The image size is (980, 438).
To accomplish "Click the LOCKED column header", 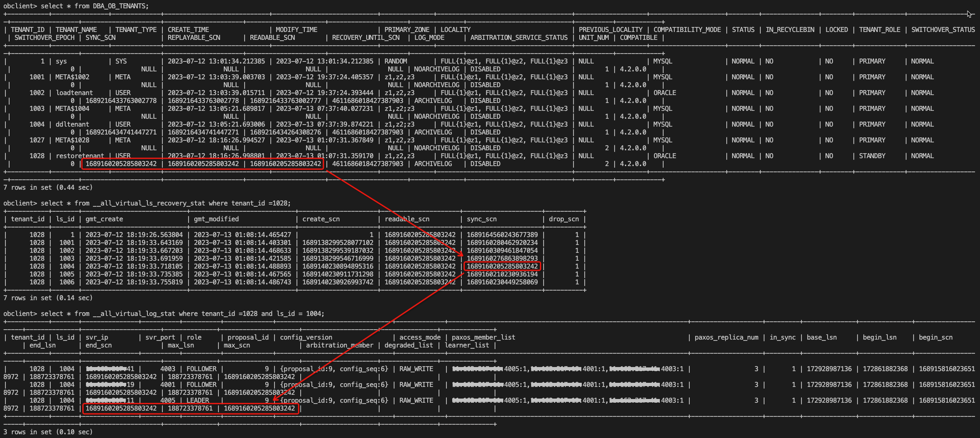I will coord(837,29).
